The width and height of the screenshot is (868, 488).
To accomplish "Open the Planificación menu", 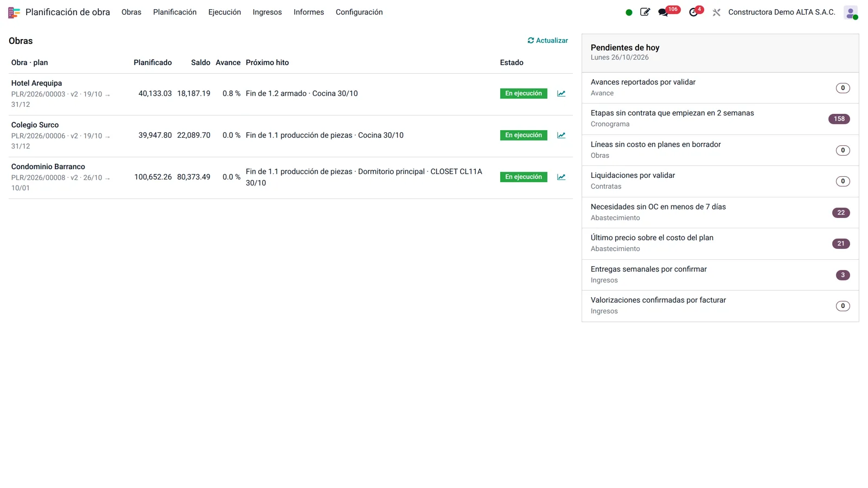I will (175, 12).
